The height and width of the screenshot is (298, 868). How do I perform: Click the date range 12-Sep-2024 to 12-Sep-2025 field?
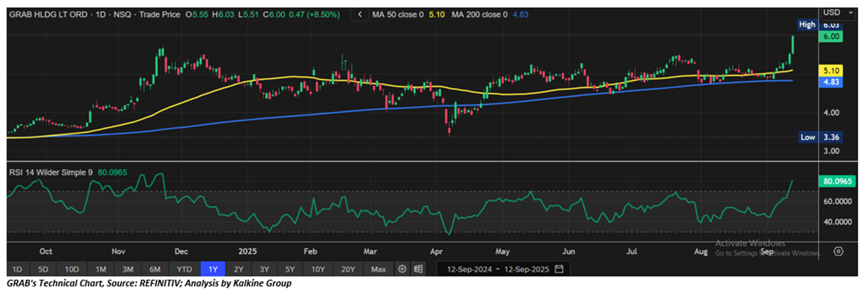click(x=497, y=269)
